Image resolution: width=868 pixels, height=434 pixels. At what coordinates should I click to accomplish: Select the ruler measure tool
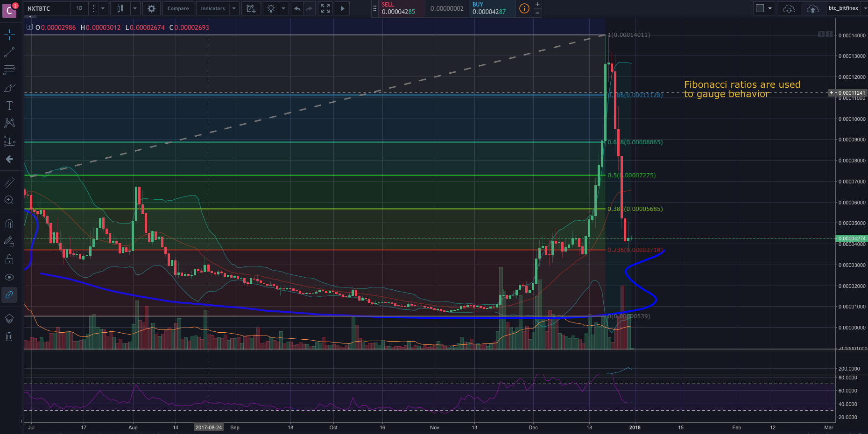click(9, 182)
